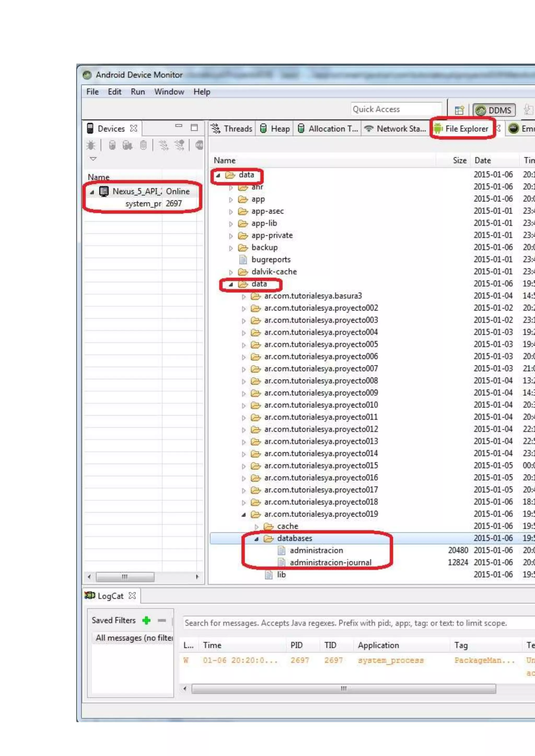
Task: Click the Update Heap icon in Devices toolbar
Action: (112, 145)
